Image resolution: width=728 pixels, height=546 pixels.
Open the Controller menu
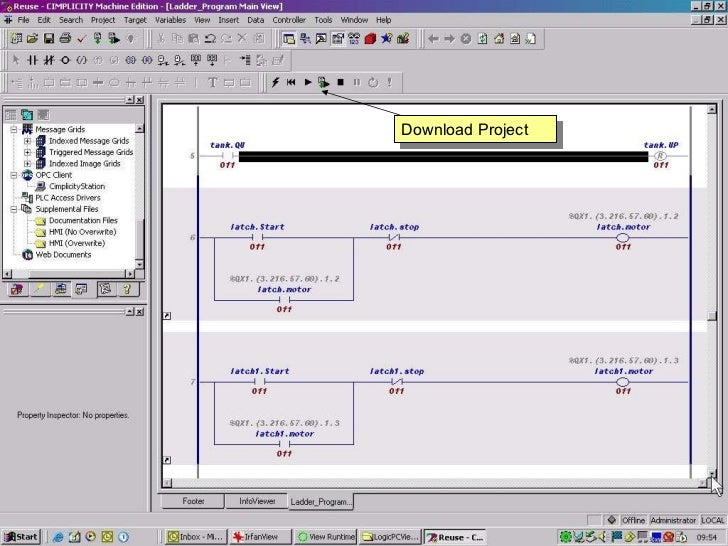pyautogui.click(x=289, y=19)
